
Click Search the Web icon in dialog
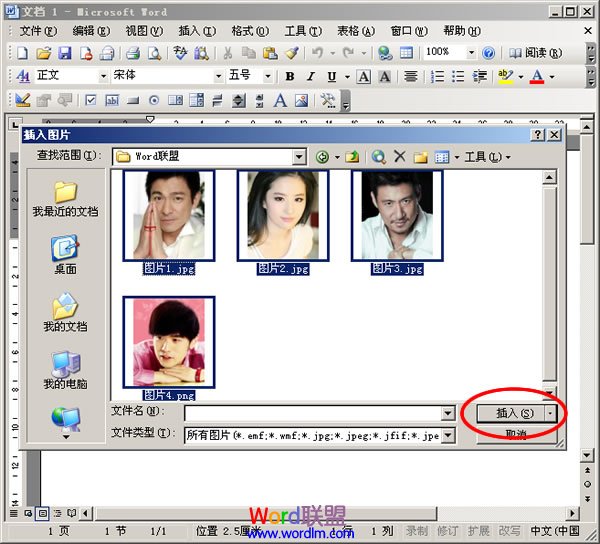(x=378, y=157)
